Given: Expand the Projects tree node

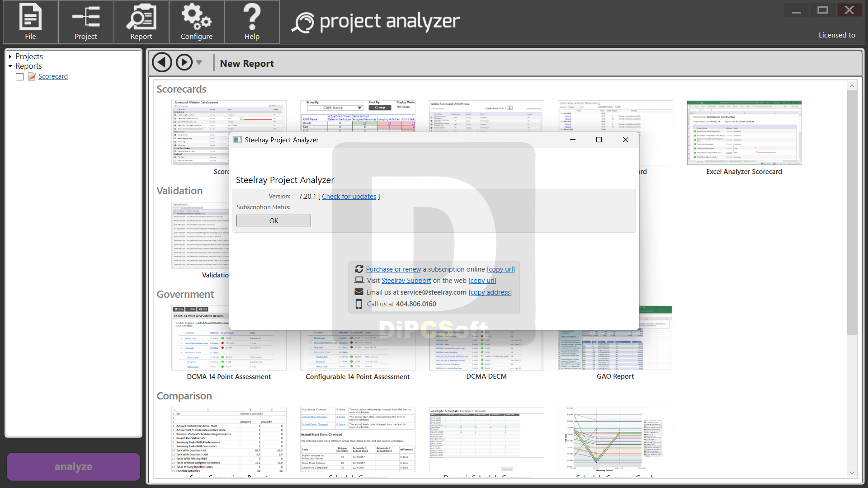Looking at the screenshot, I should (x=10, y=56).
